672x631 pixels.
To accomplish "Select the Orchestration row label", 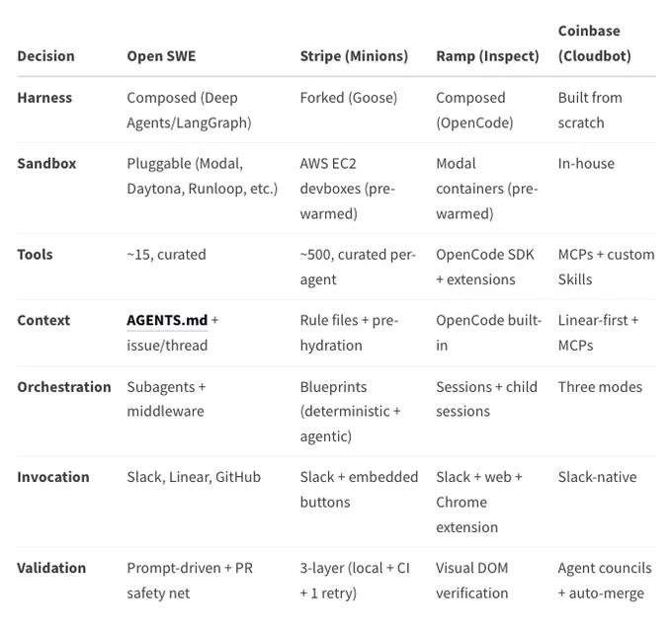I will coord(64,386).
